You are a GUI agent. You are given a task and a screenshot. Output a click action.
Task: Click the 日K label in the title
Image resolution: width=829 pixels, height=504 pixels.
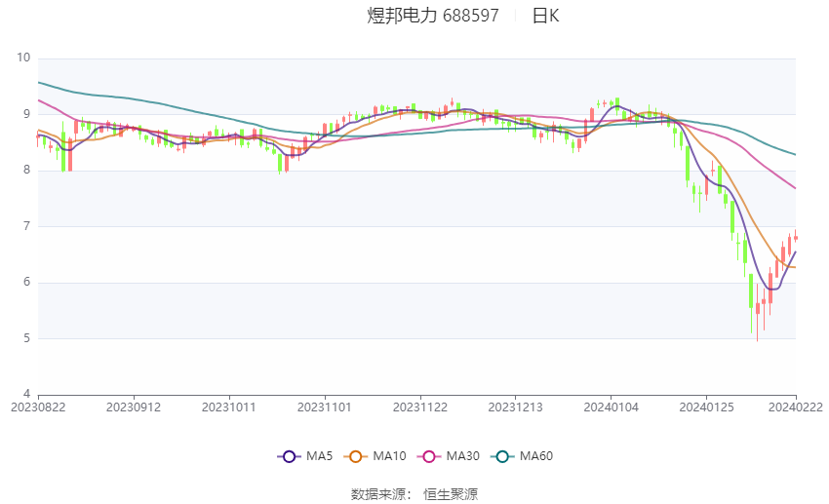point(545,16)
